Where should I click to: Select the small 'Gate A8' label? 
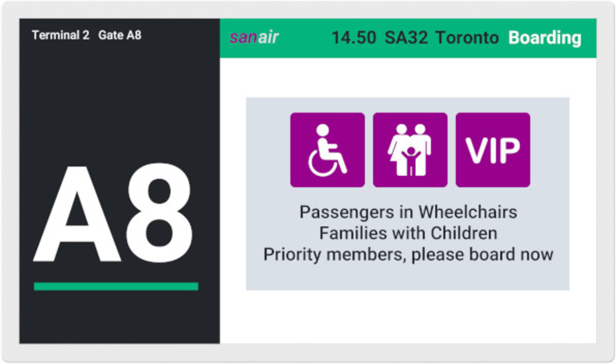coord(120,35)
